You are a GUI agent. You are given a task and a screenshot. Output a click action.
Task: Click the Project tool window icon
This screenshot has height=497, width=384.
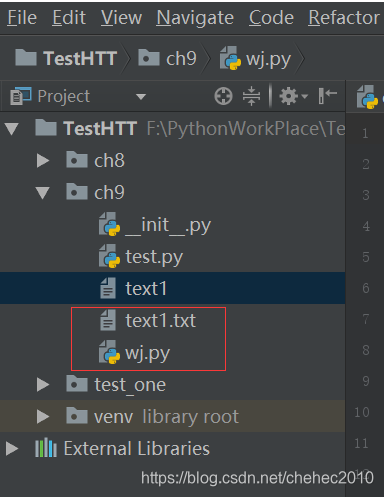pos(21,96)
